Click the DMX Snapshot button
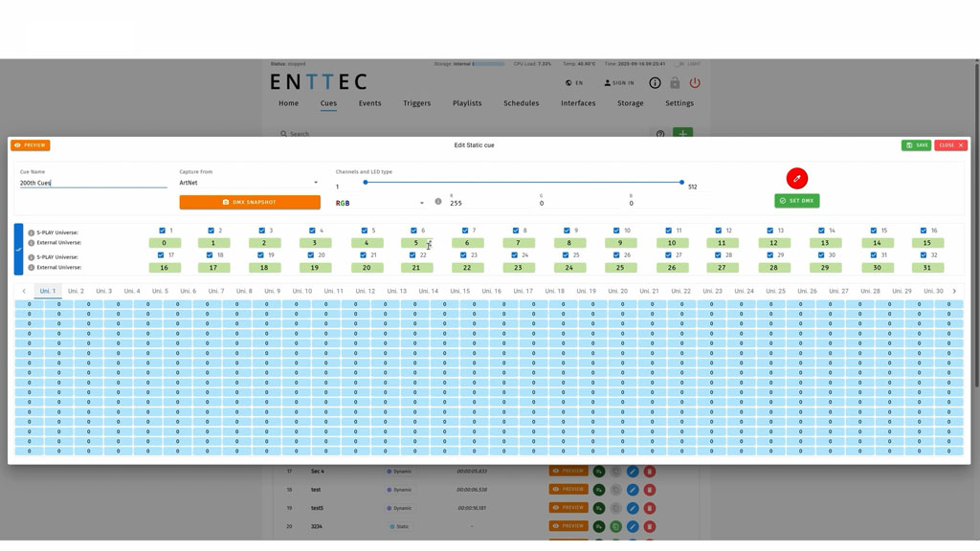The height and width of the screenshot is (551, 980). click(250, 202)
